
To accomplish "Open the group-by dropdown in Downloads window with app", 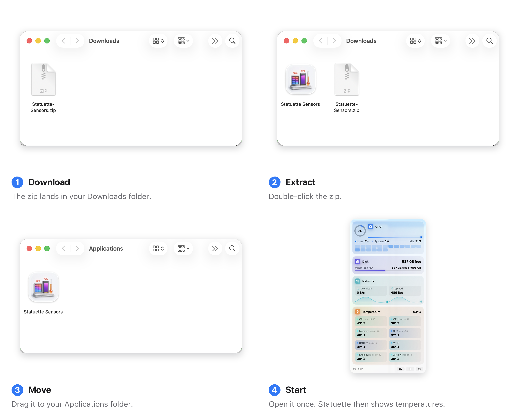I will tap(440, 41).
